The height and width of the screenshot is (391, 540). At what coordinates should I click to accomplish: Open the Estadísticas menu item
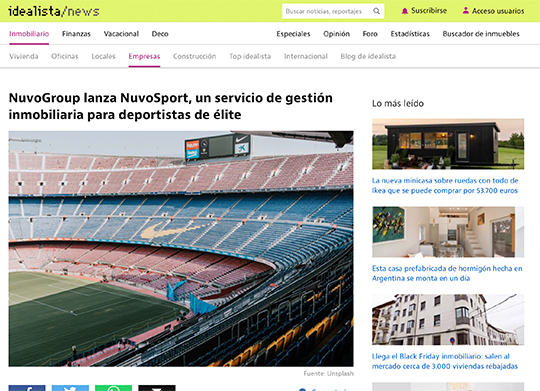410,34
